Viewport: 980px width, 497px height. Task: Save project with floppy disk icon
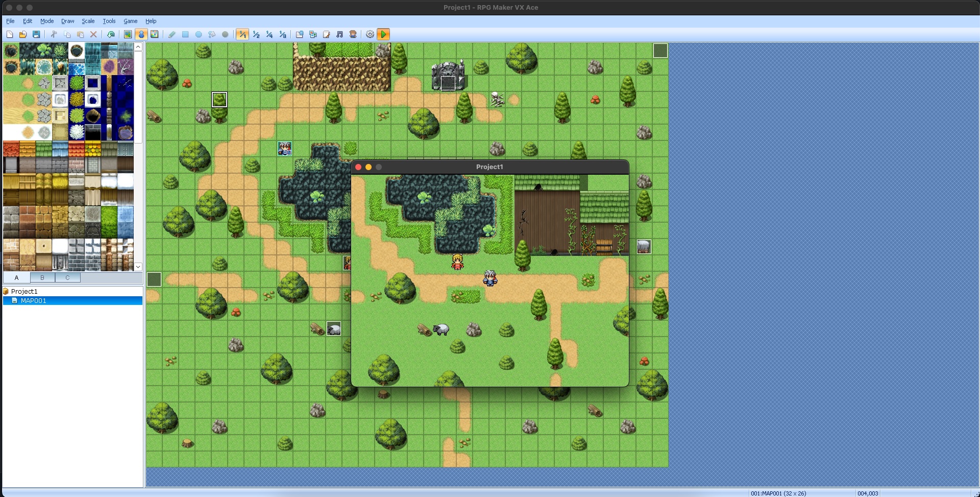(x=36, y=34)
